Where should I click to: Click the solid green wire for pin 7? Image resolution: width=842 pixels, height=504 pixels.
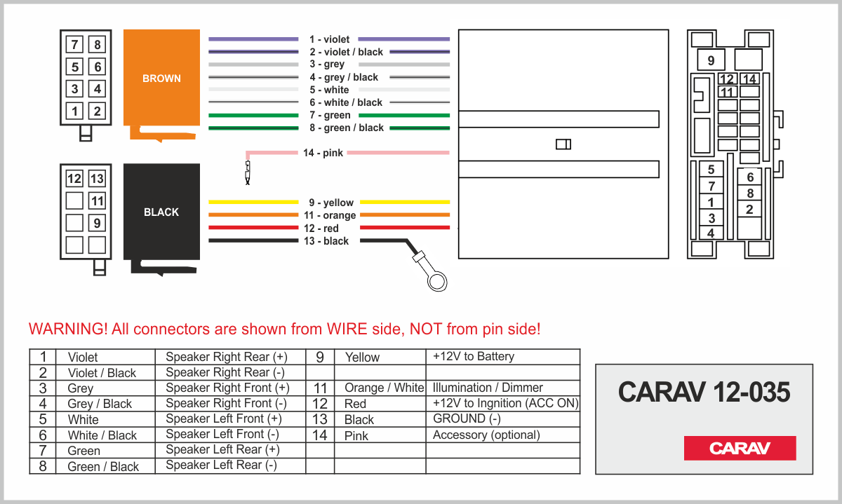[253, 115]
